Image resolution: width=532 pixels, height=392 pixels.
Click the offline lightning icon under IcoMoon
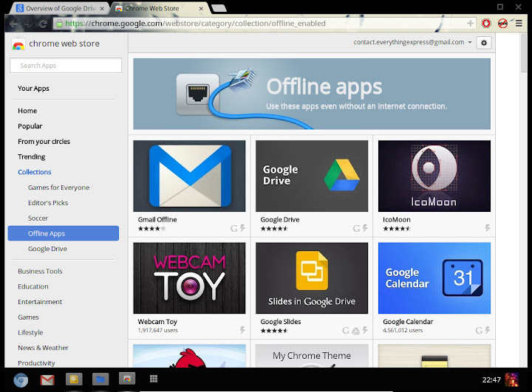pos(487,228)
